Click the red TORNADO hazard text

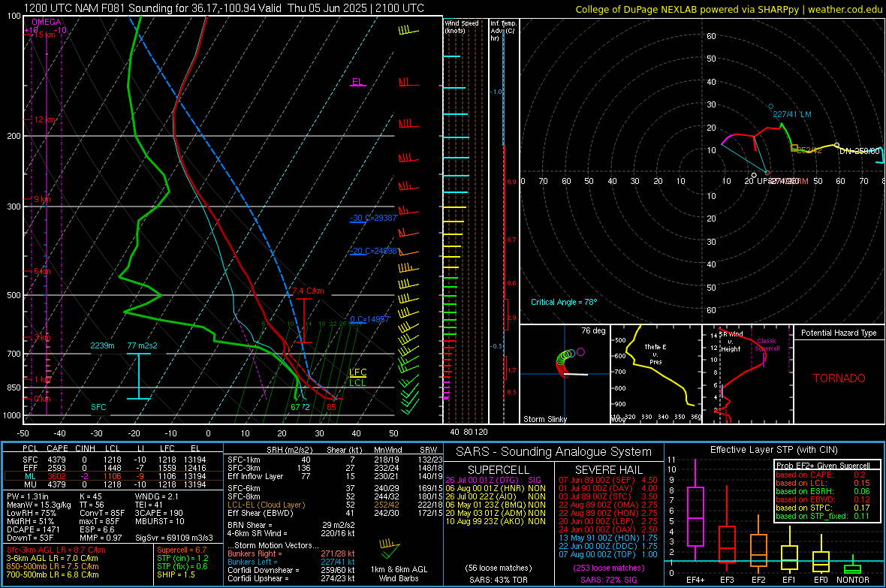[x=839, y=378]
